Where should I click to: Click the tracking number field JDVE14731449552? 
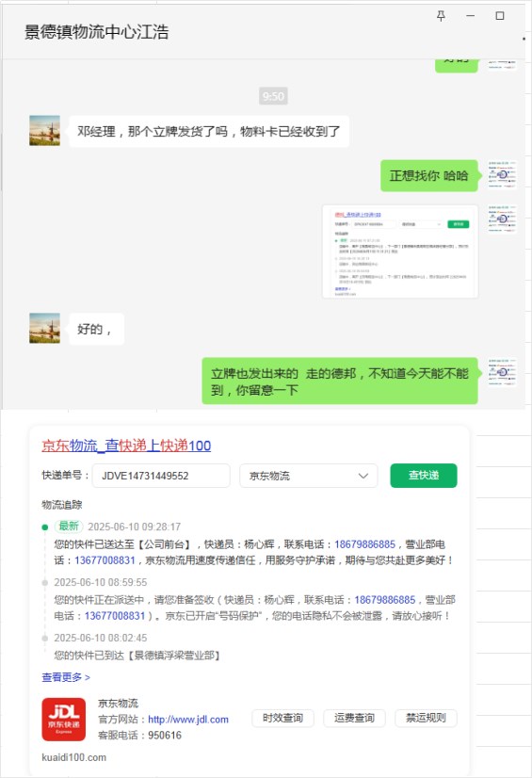(x=161, y=476)
